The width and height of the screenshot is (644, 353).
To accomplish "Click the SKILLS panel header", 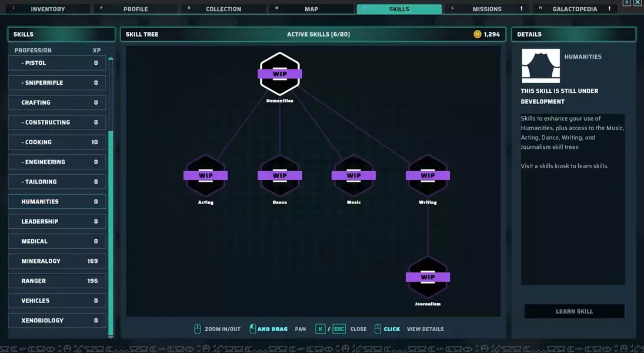I will [61, 35].
